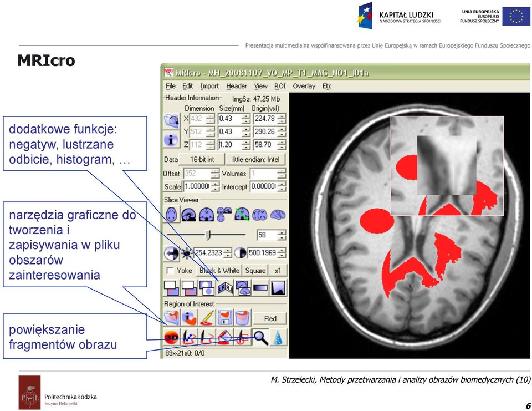Click the left-right mirror flip icon
This screenshot has width=532, height=411.
224,288
